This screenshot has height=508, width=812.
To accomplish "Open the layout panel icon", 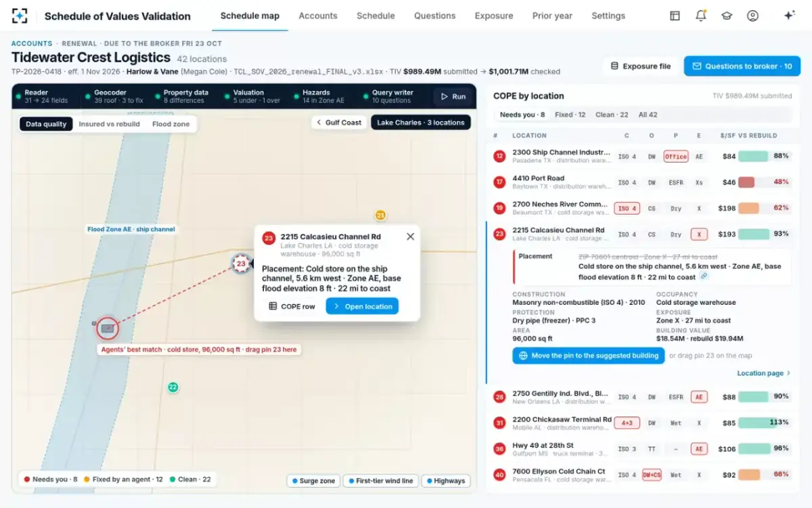I will (675, 16).
